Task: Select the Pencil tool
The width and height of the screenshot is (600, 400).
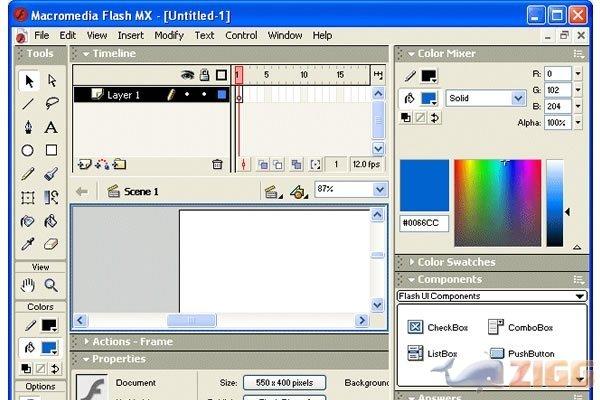Action: tap(28, 173)
